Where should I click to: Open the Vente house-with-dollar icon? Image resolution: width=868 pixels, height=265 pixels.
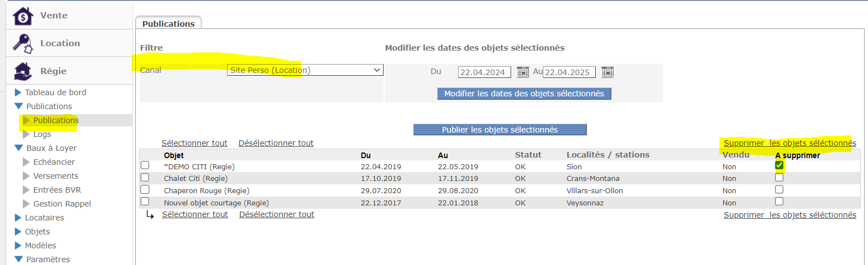23,16
